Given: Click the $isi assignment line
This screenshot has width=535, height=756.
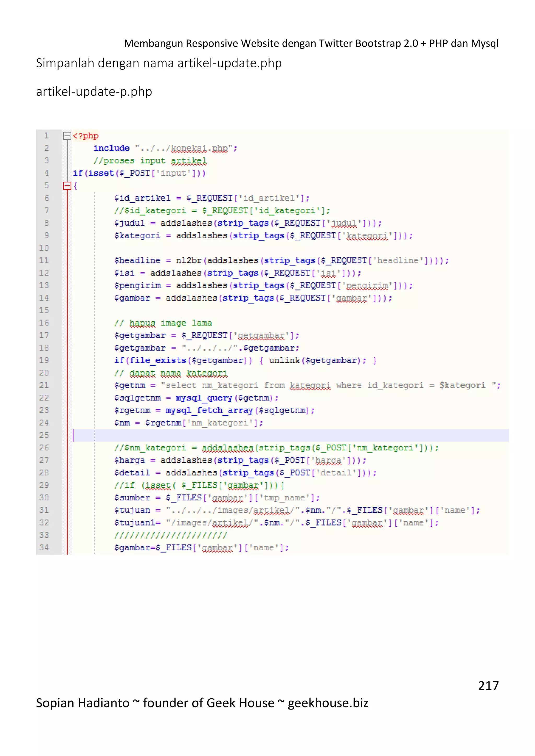Looking at the screenshot, I should 237,273.
